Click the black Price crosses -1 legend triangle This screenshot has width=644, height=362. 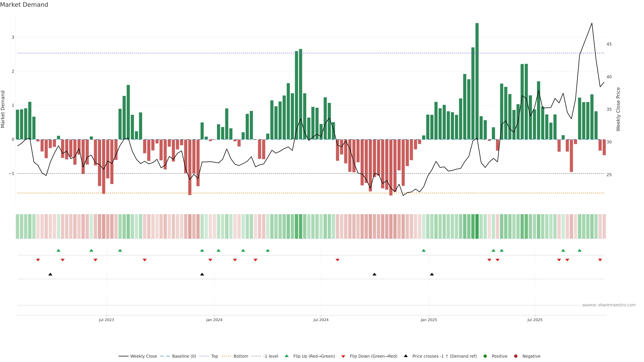[x=406, y=356]
